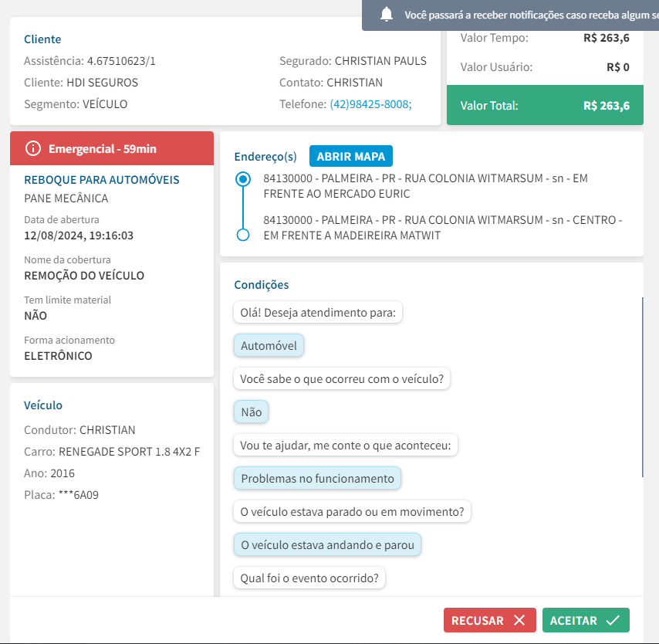Click the Condições panel scrollbar
Image resolution: width=659 pixels, height=644 pixels.
pyautogui.click(x=642, y=386)
